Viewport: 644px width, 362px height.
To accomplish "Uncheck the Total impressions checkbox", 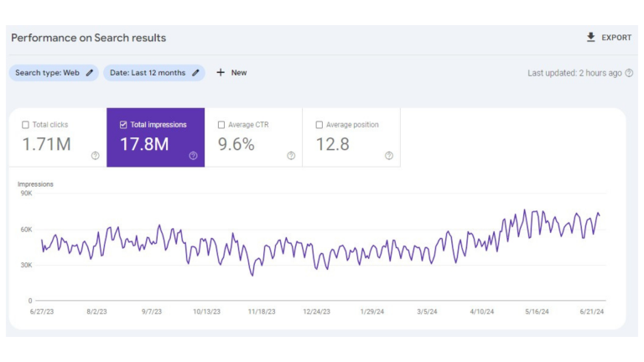I will click(x=123, y=125).
